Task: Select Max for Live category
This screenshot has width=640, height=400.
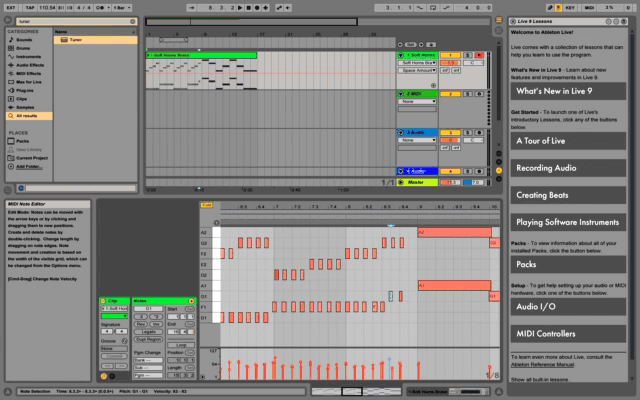Action: (29, 82)
